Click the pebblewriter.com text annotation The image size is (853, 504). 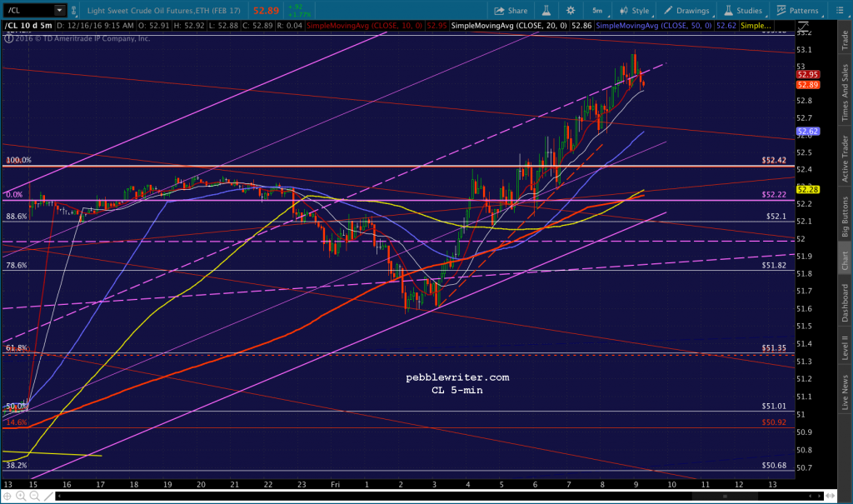point(457,377)
